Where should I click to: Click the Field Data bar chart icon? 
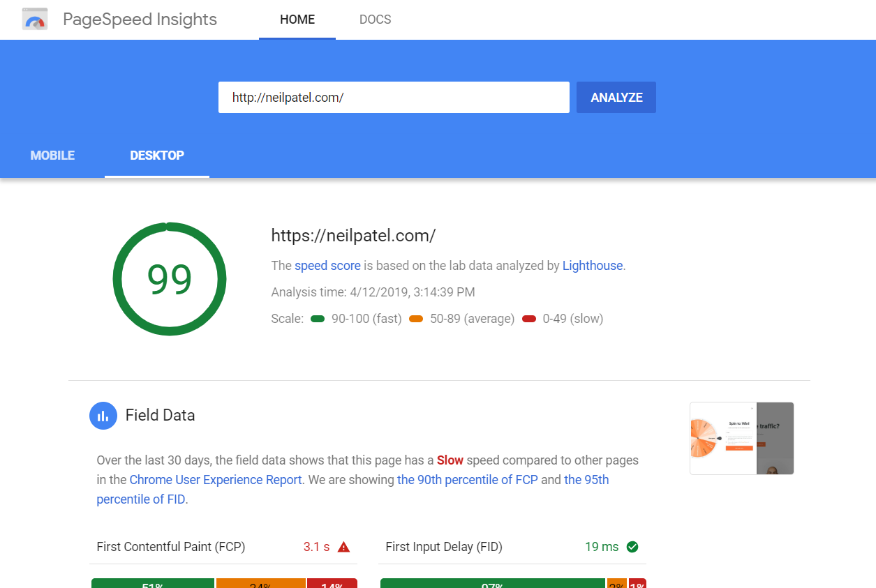click(x=103, y=416)
